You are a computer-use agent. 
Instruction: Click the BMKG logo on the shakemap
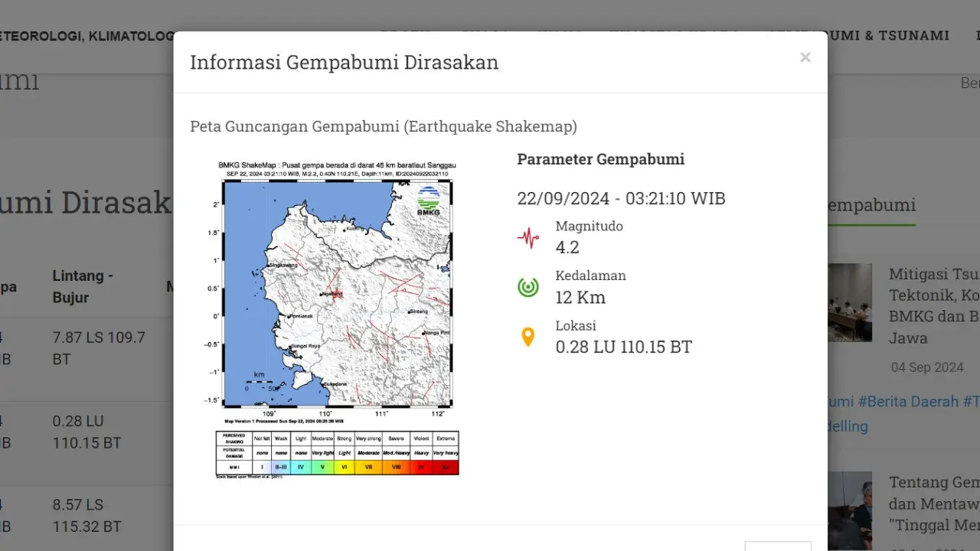(429, 201)
